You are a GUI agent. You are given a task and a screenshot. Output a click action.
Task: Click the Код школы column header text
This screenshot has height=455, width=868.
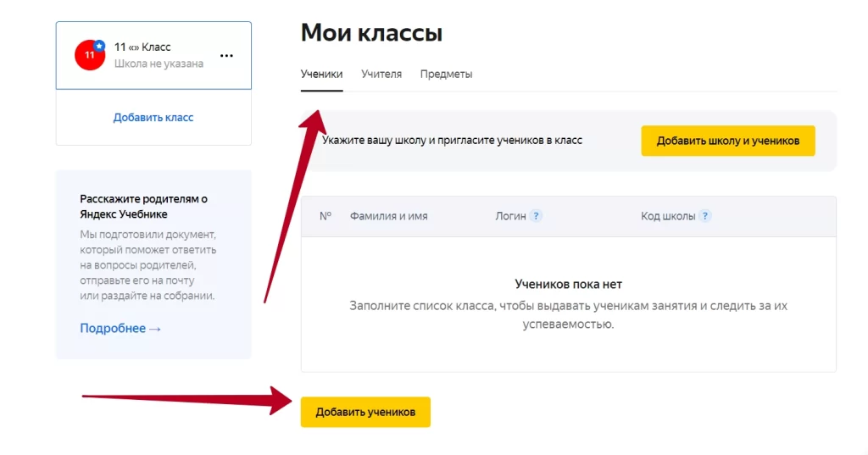[x=668, y=216]
